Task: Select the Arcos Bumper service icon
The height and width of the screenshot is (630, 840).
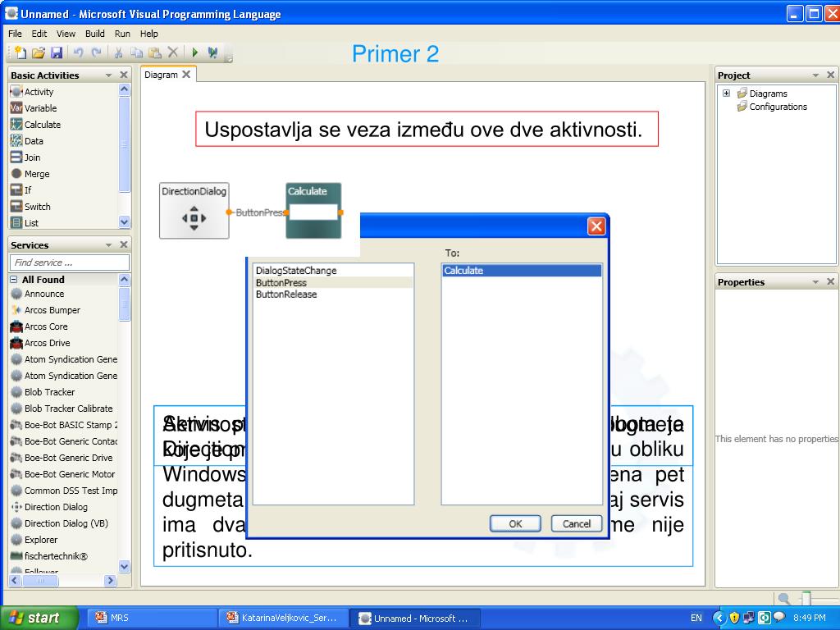Action: pos(16,310)
